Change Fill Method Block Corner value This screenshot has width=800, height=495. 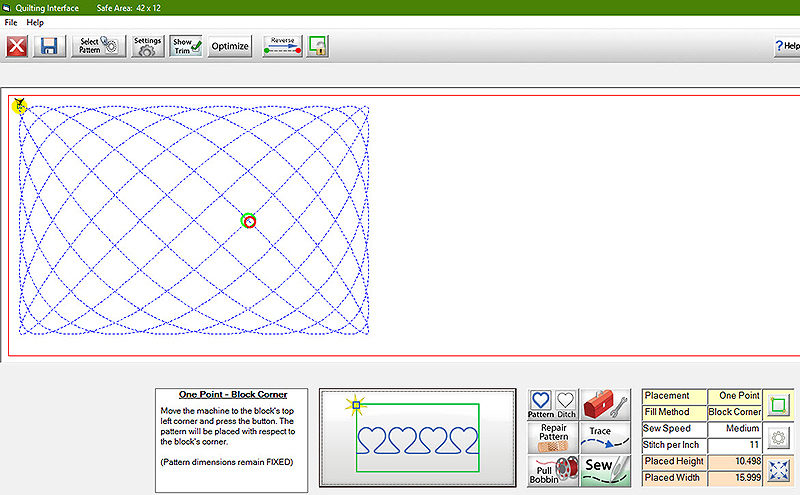(735, 412)
